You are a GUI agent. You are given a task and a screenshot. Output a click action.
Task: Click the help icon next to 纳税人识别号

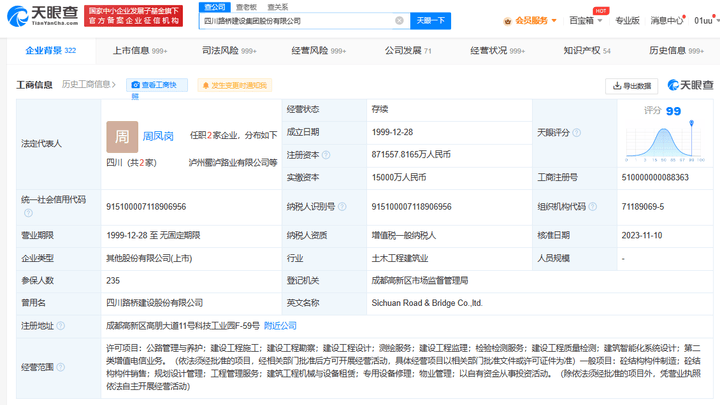pyautogui.click(x=342, y=207)
